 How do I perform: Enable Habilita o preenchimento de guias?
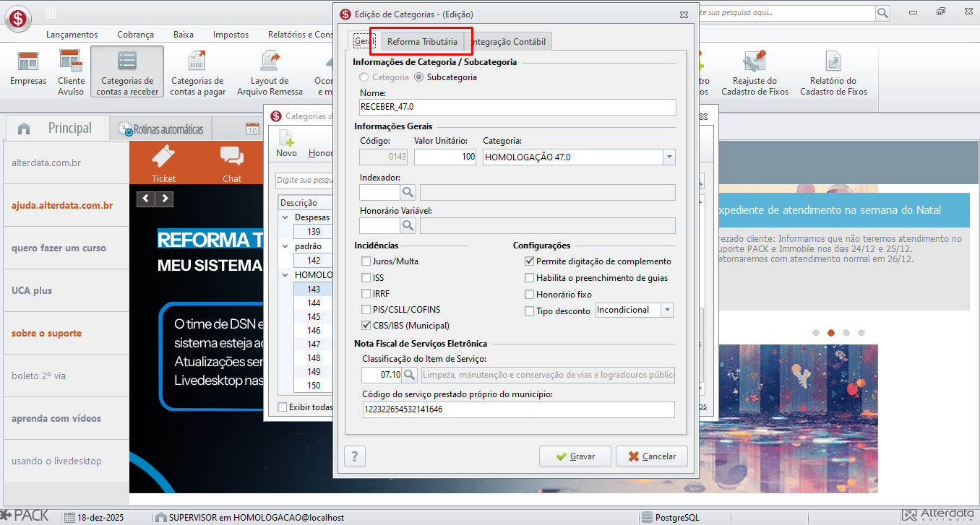click(x=530, y=278)
